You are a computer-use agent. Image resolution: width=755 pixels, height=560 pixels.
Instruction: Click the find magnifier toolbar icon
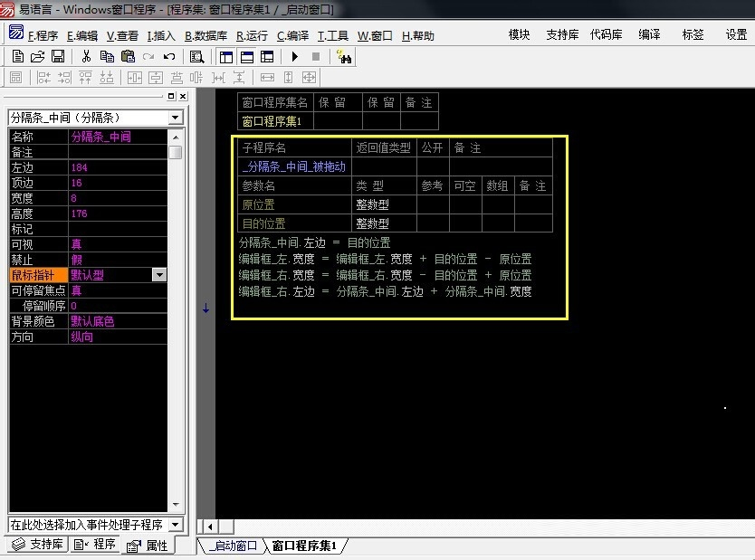[196, 56]
